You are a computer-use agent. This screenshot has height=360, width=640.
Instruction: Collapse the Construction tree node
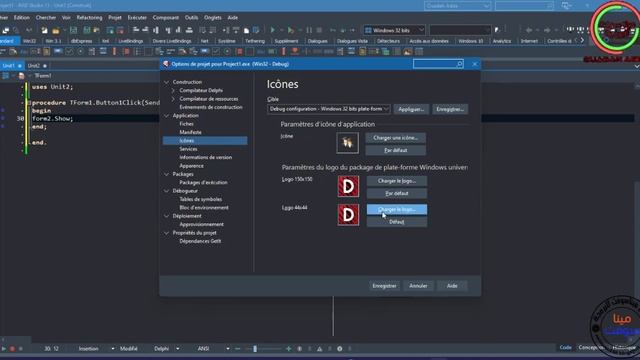click(x=166, y=82)
